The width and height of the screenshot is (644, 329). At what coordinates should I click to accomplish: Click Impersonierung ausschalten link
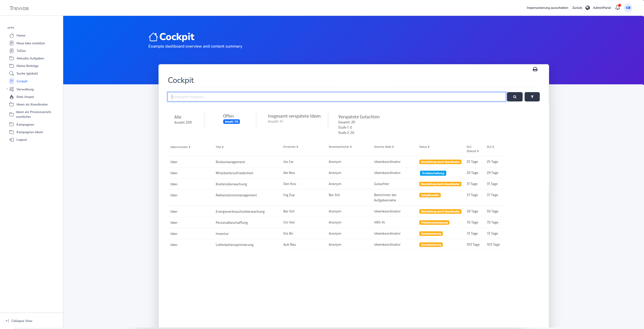point(547,8)
